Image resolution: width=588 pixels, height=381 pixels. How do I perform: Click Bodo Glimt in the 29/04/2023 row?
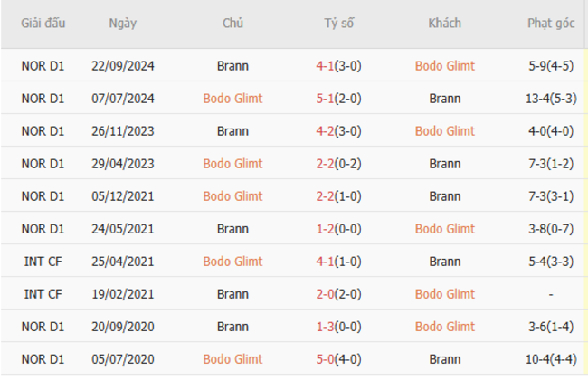[x=232, y=164]
